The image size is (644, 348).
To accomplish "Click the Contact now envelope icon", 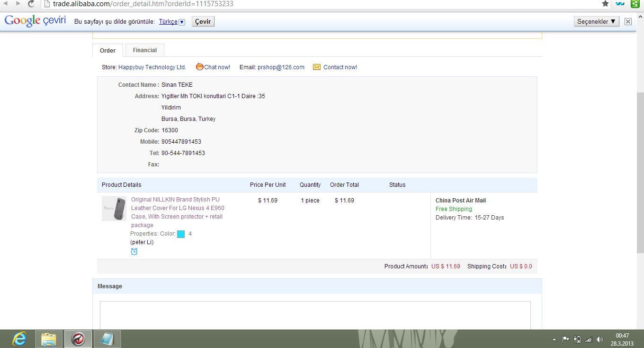I will pyautogui.click(x=317, y=67).
